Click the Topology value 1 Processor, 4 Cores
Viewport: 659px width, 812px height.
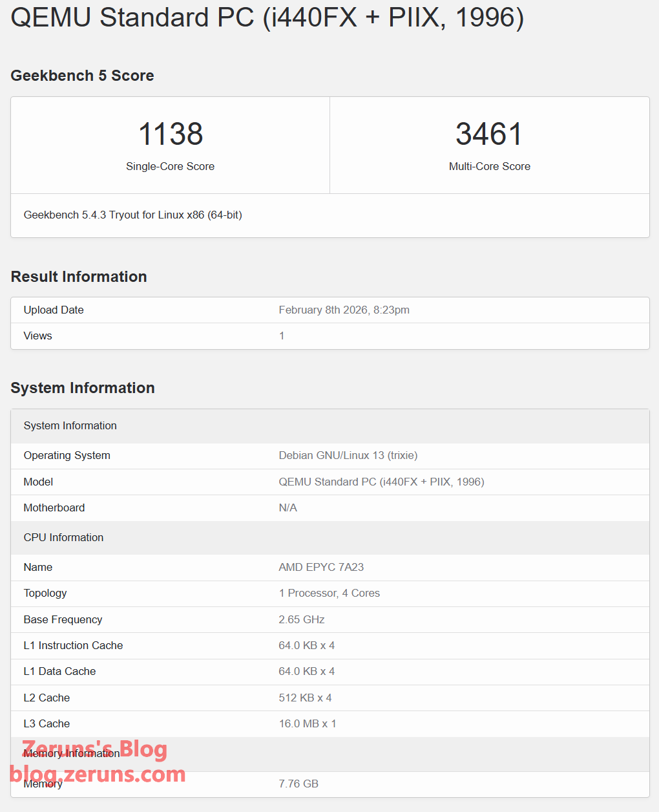point(329,593)
